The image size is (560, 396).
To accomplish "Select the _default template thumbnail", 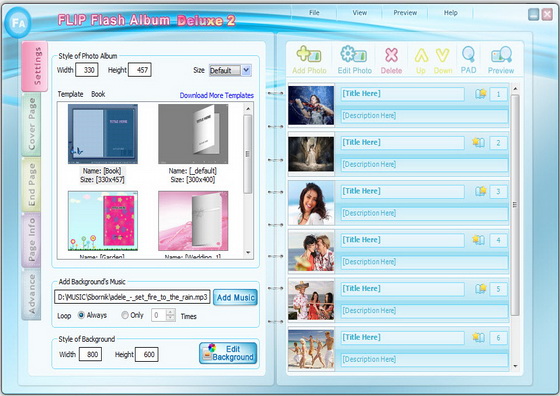I will pos(193,134).
